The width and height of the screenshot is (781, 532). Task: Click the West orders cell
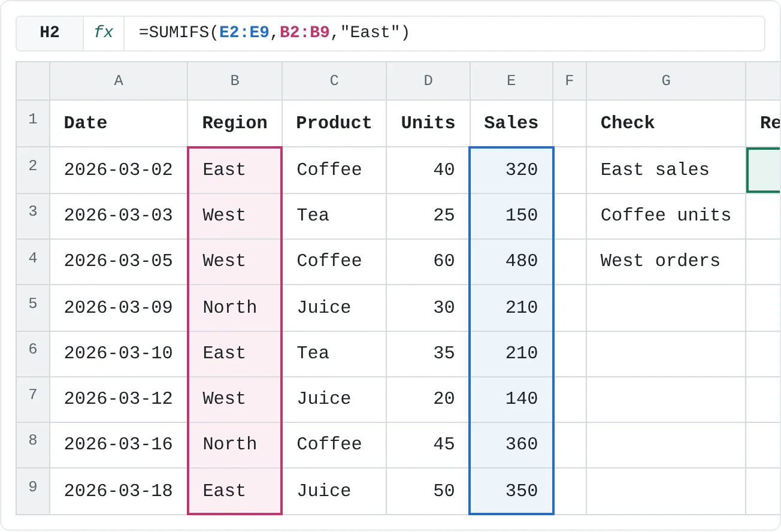coord(666,261)
